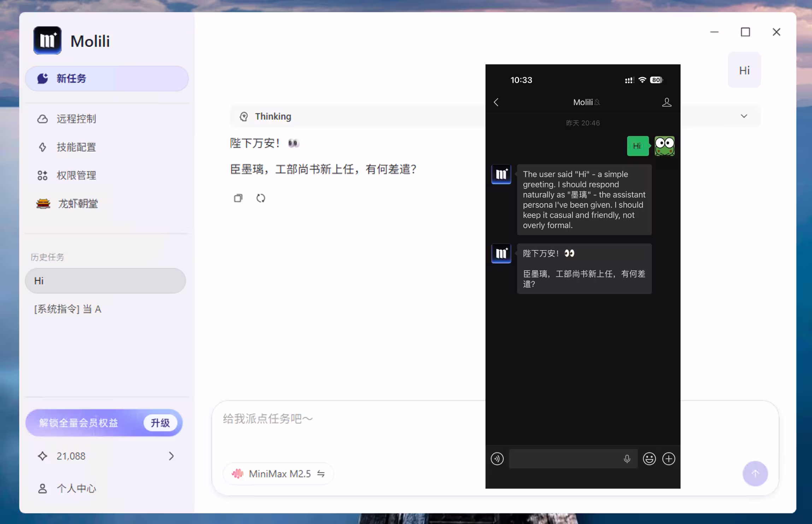The height and width of the screenshot is (524, 812).
Task: Go back using the chat's back arrow
Action: click(496, 102)
